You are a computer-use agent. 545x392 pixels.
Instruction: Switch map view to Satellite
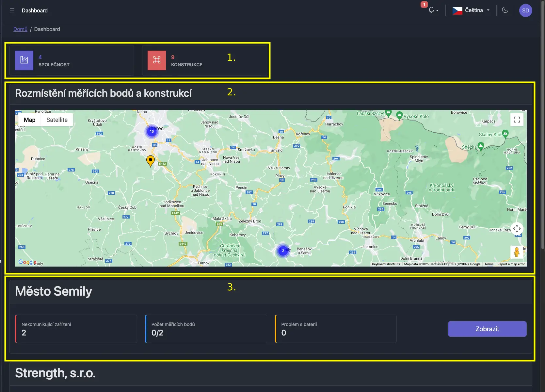pos(57,120)
